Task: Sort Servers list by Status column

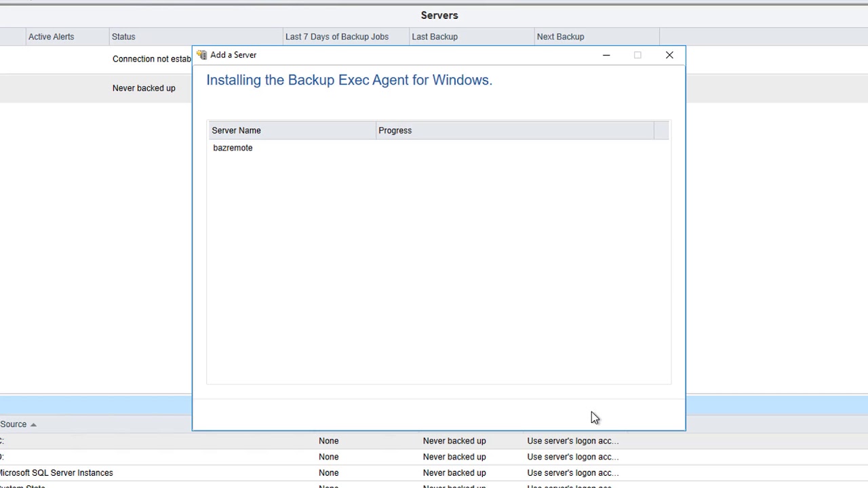Action: [x=195, y=37]
